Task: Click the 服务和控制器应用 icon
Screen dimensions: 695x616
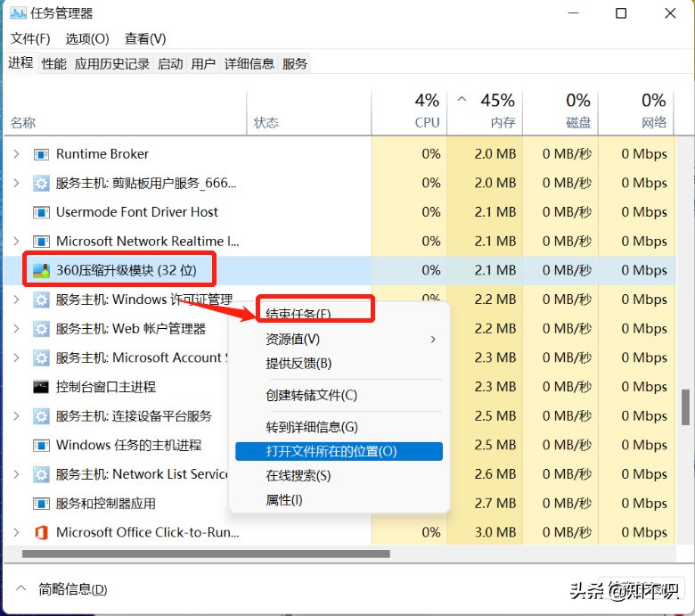Action: point(41,504)
